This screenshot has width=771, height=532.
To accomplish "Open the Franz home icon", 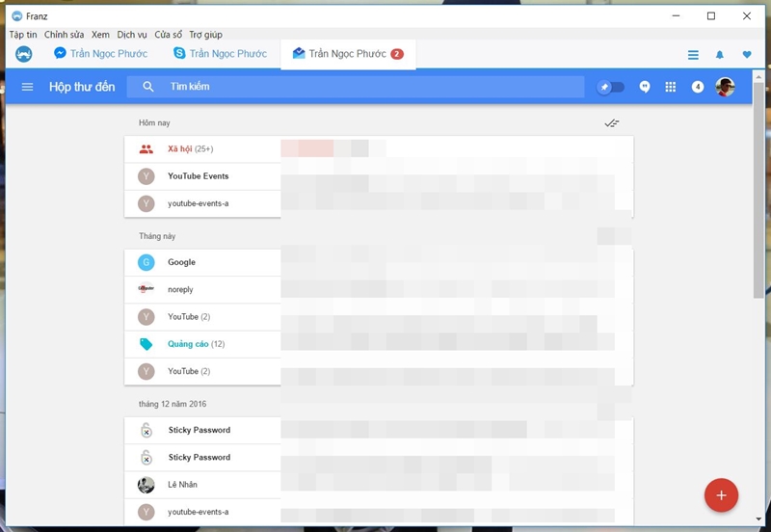I will click(23, 54).
